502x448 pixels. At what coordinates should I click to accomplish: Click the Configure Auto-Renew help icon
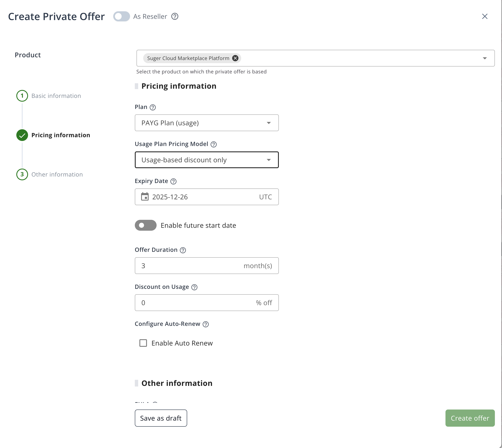206,324
